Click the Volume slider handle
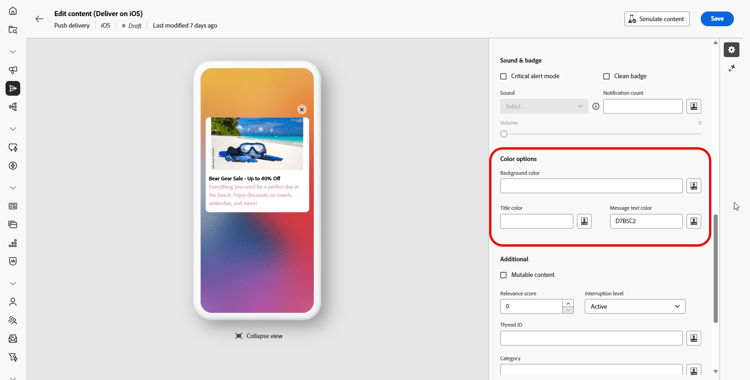 click(504, 134)
